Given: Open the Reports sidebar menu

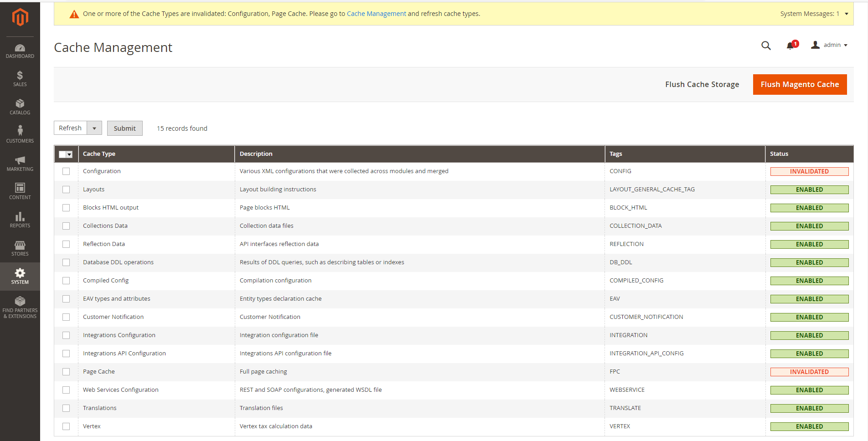Looking at the screenshot, I should (x=20, y=220).
